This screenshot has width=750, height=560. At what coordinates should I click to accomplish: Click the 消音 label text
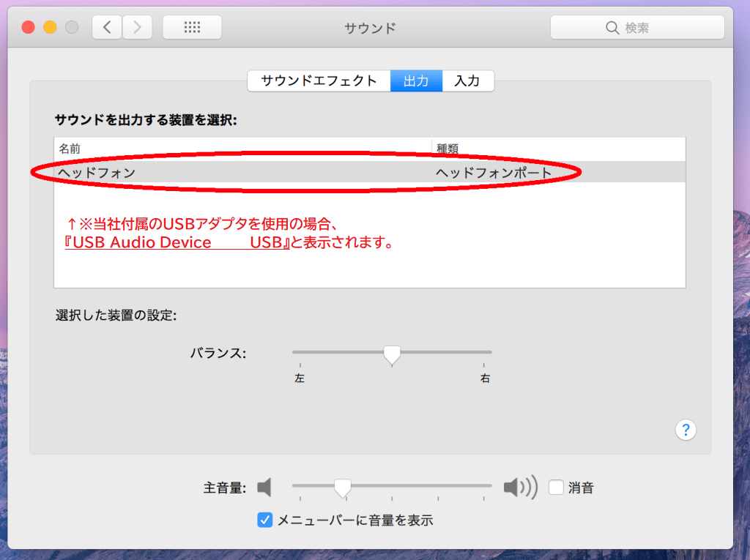coord(581,488)
